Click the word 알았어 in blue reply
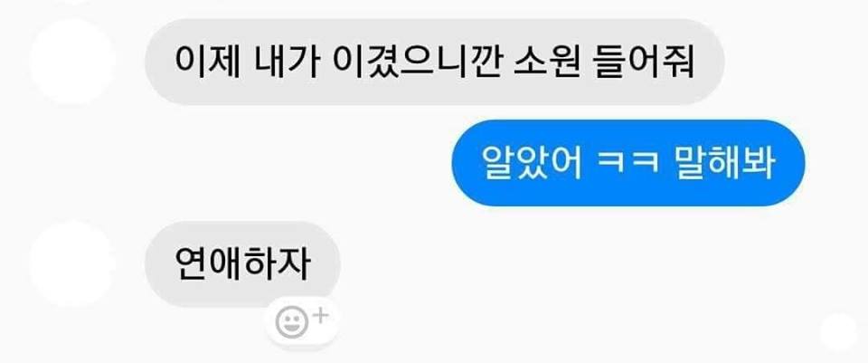868x363 pixels. pos(532,163)
